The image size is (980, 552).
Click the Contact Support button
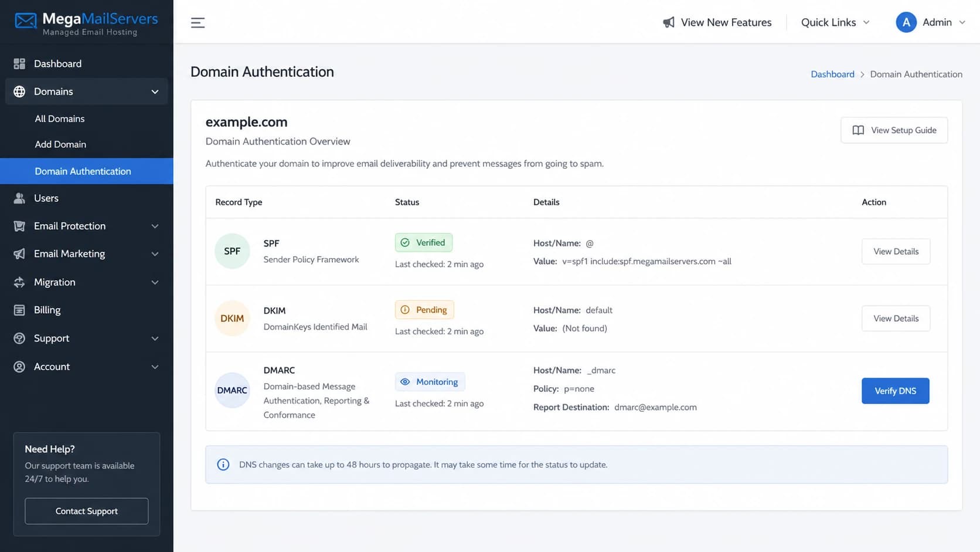pos(87,511)
